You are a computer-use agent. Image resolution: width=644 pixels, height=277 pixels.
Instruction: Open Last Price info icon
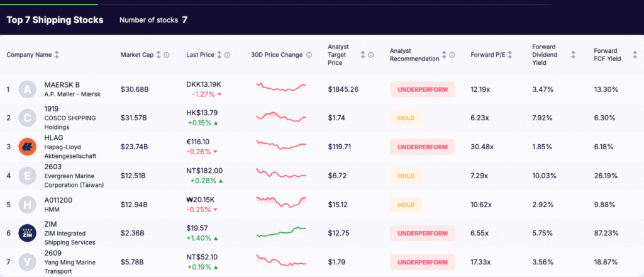(227, 55)
